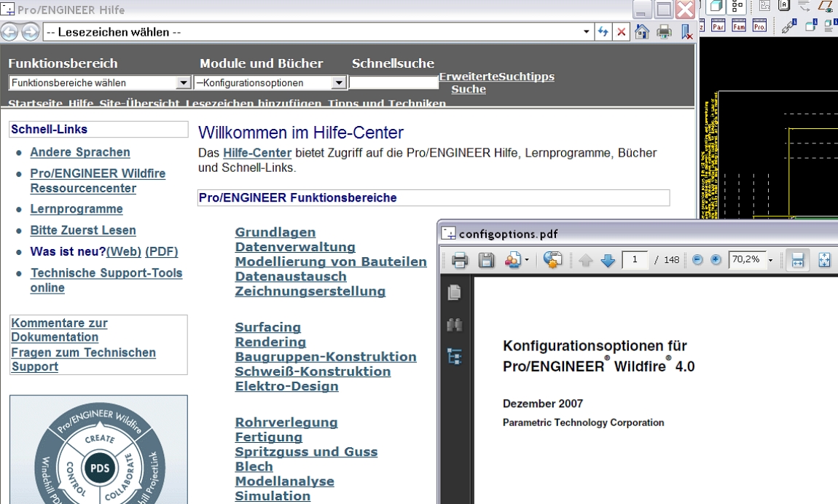Open the Rohrverlegung link
The width and height of the screenshot is (838, 504).
pyautogui.click(x=286, y=422)
